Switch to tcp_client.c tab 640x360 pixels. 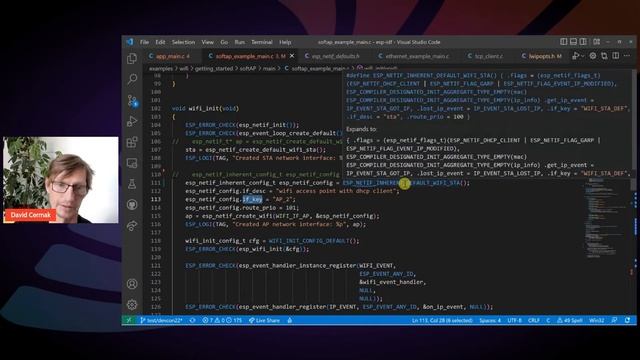pos(488,56)
